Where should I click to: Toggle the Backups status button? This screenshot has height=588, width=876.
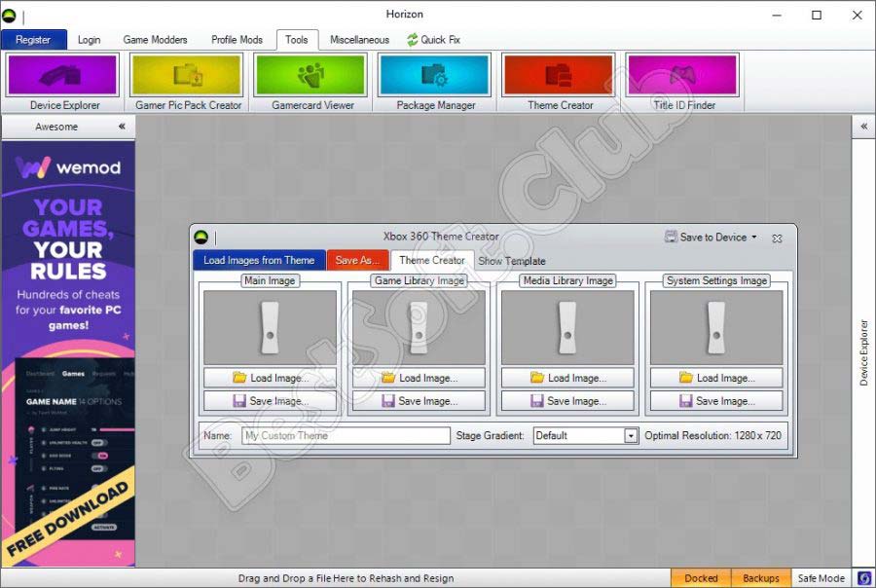760,578
